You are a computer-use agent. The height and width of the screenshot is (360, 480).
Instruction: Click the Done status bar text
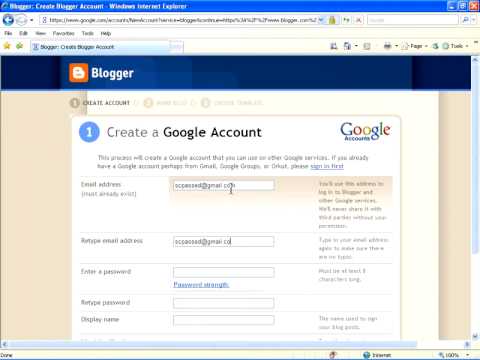pyautogui.click(x=7, y=355)
